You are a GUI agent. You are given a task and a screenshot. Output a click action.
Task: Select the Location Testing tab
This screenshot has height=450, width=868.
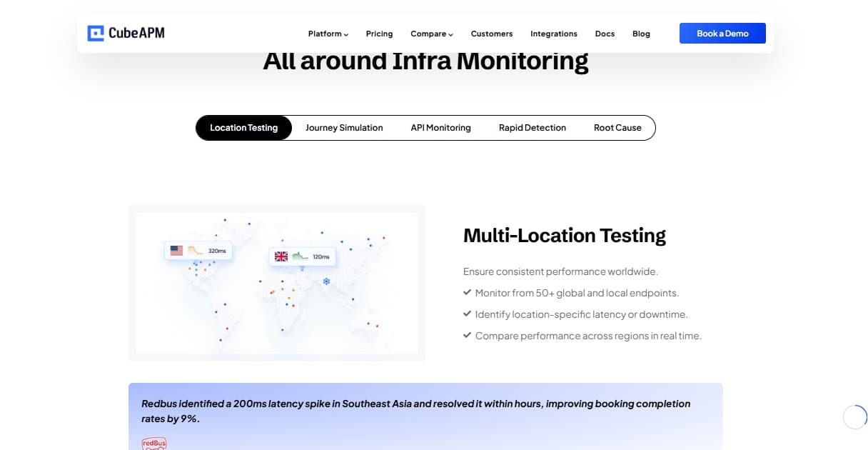pyautogui.click(x=243, y=127)
